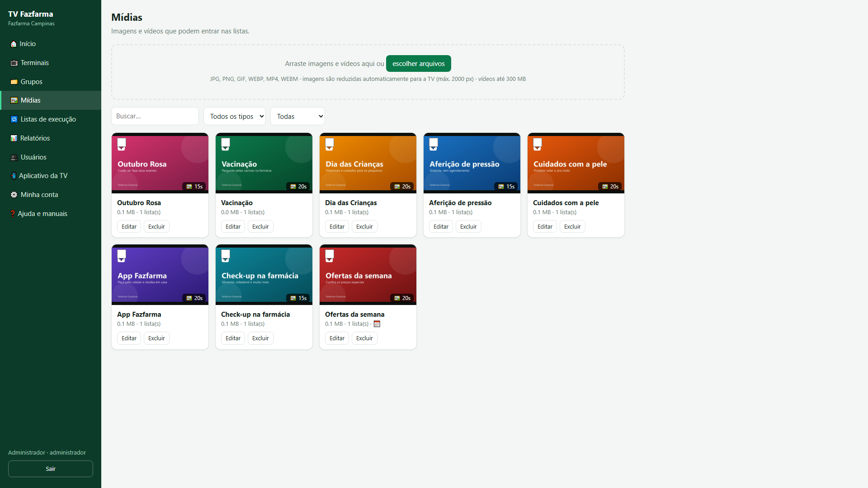Open Minha conta via its gear icon
This screenshot has height=488, width=868.
14,195
